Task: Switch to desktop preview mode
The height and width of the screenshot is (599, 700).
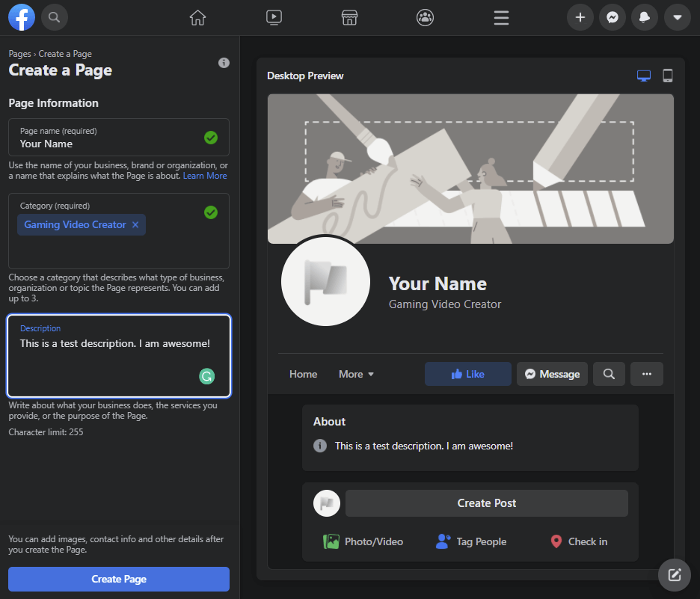Action: pos(643,76)
